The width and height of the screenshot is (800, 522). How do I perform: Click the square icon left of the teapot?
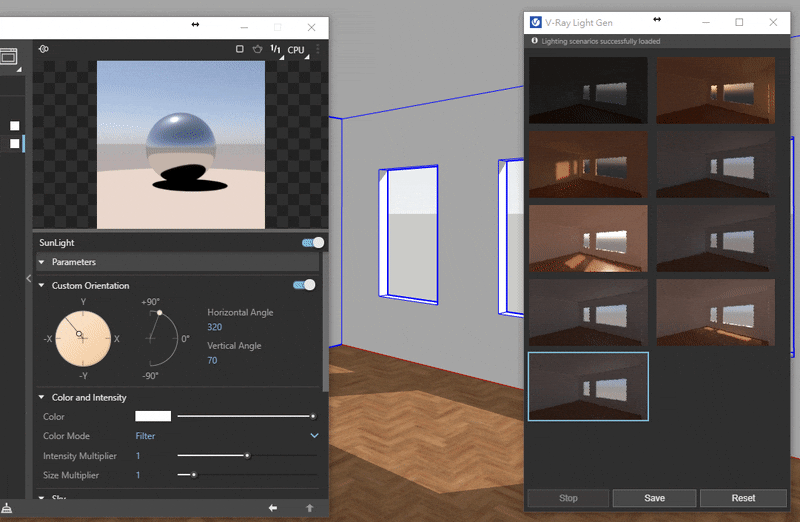pos(239,49)
